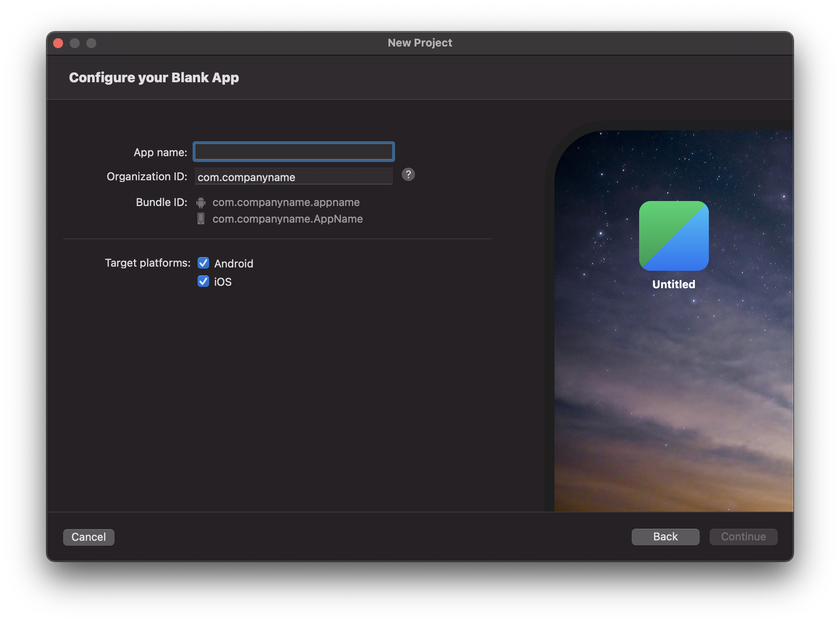Screen dimensions: 840x623
Task: Click the New Project window title
Action: (420, 43)
